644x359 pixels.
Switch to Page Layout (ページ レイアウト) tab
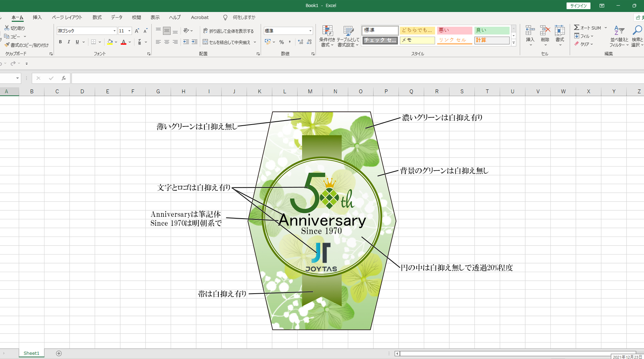[67, 17]
